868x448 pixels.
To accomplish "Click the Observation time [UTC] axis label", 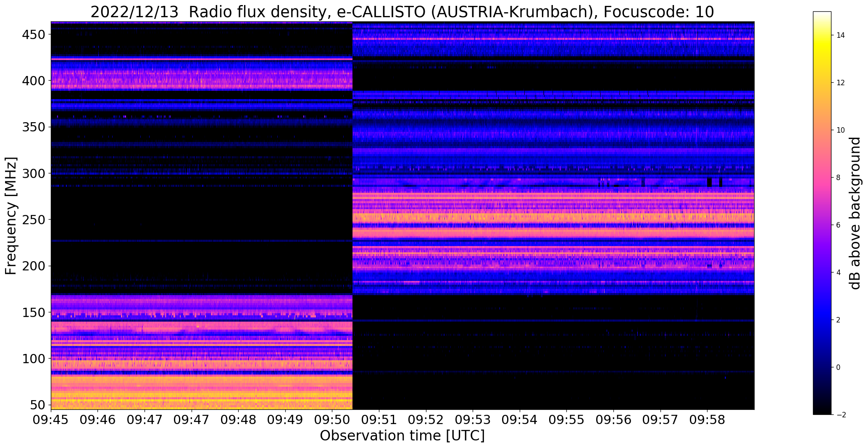I will tap(402, 436).
